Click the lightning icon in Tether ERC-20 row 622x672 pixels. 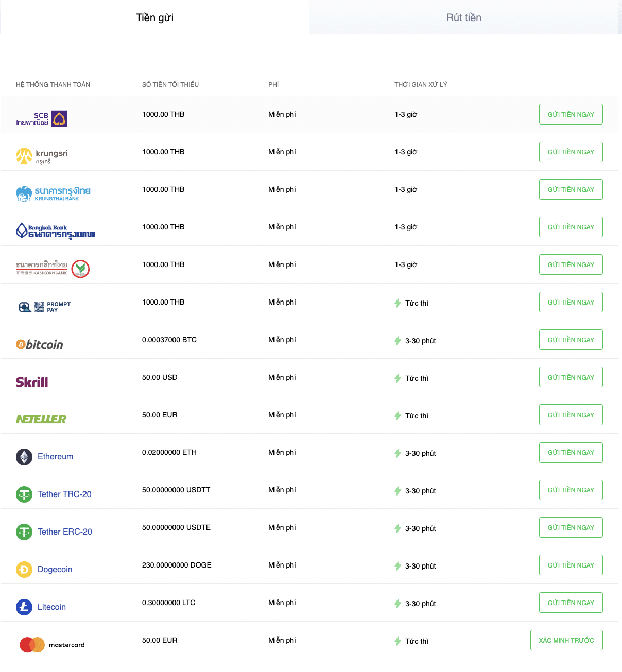click(x=398, y=528)
